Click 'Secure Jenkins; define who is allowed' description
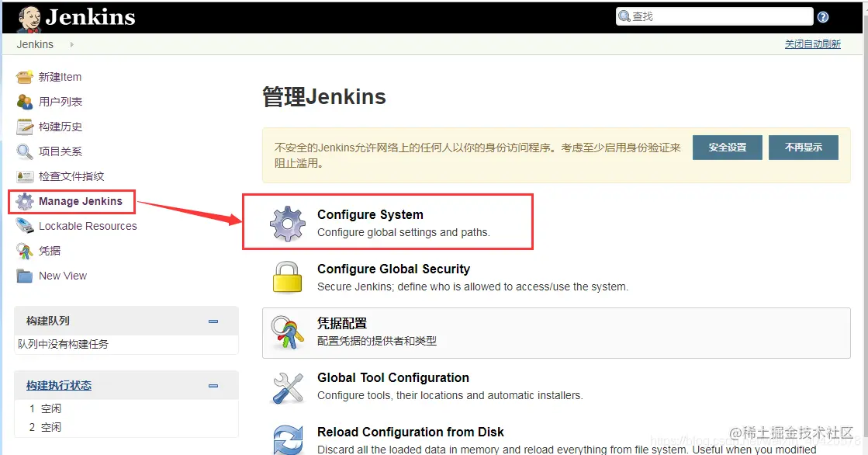This screenshot has height=455, width=868. pos(472,287)
